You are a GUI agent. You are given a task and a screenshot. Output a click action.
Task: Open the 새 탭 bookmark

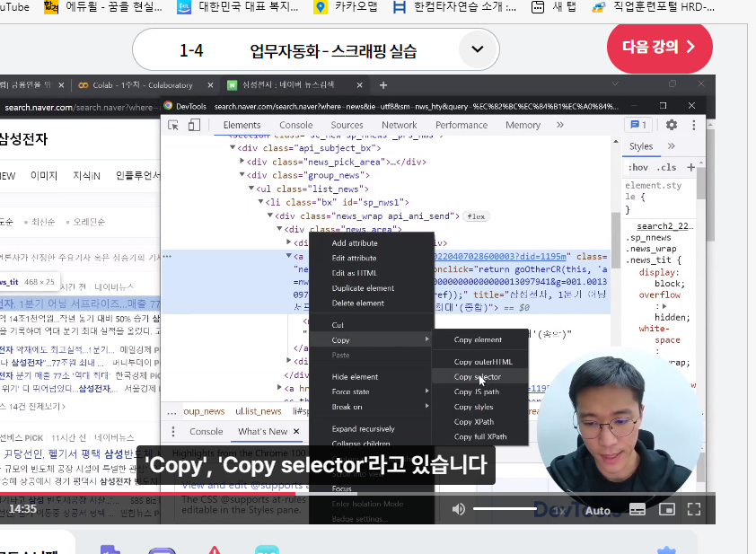[553, 7]
